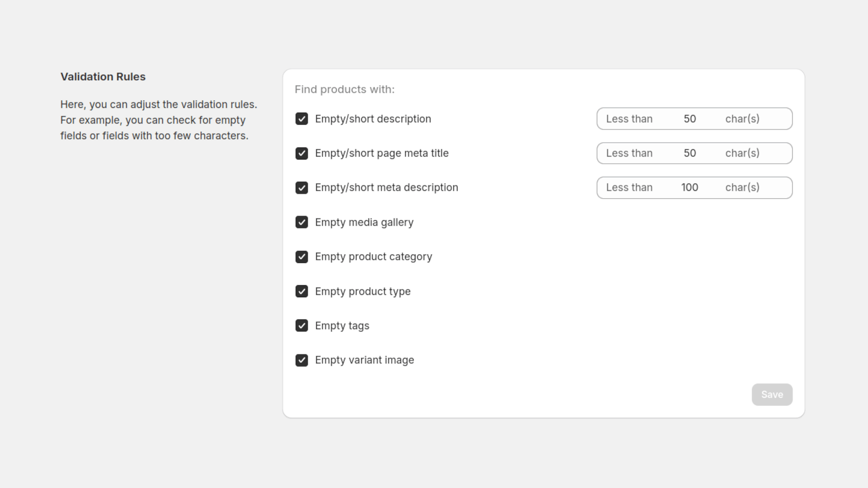The height and width of the screenshot is (488, 868).
Task: Toggle the Empty variant image checkbox
Action: pyautogui.click(x=302, y=359)
